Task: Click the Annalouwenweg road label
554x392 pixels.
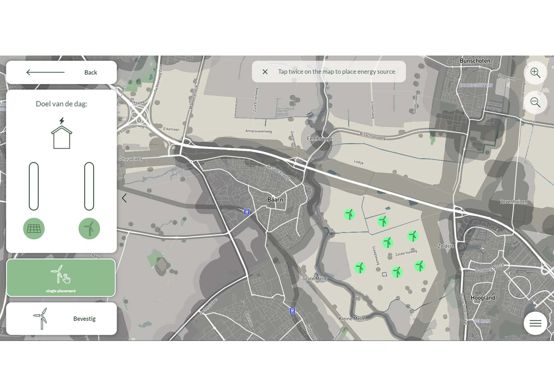Action: (x=258, y=131)
